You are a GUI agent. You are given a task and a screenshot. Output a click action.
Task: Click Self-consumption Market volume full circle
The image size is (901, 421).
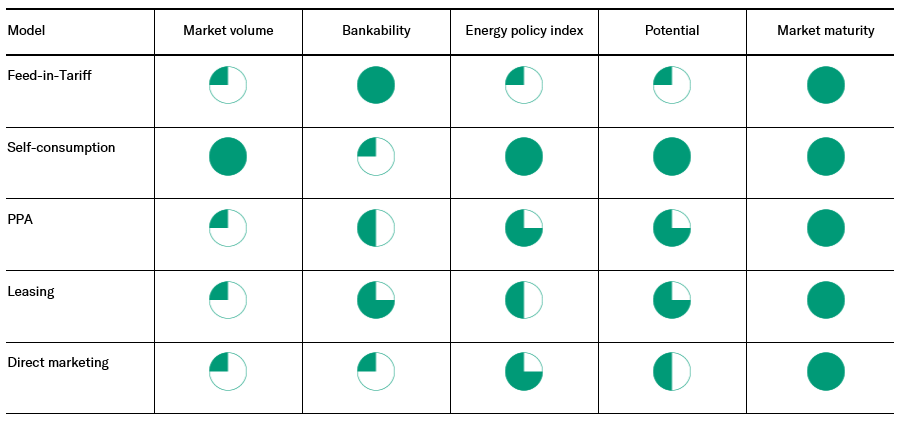pyautogui.click(x=228, y=157)
